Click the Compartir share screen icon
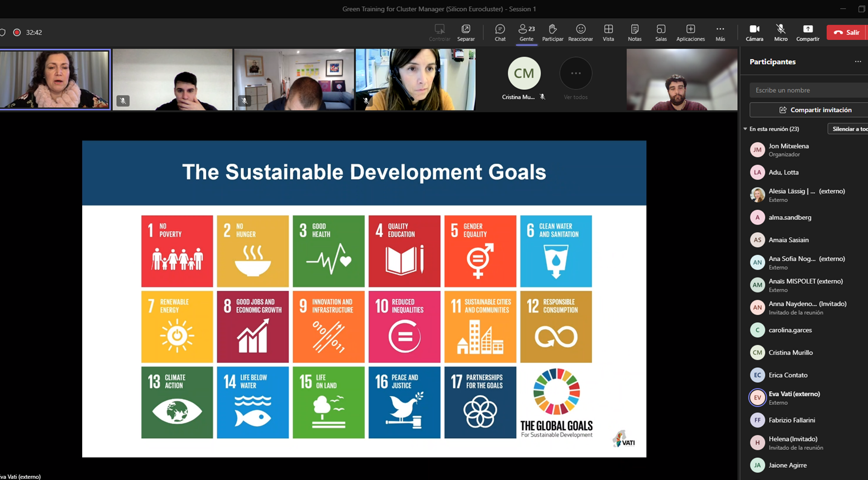868x480 pixels. point(808,32)
